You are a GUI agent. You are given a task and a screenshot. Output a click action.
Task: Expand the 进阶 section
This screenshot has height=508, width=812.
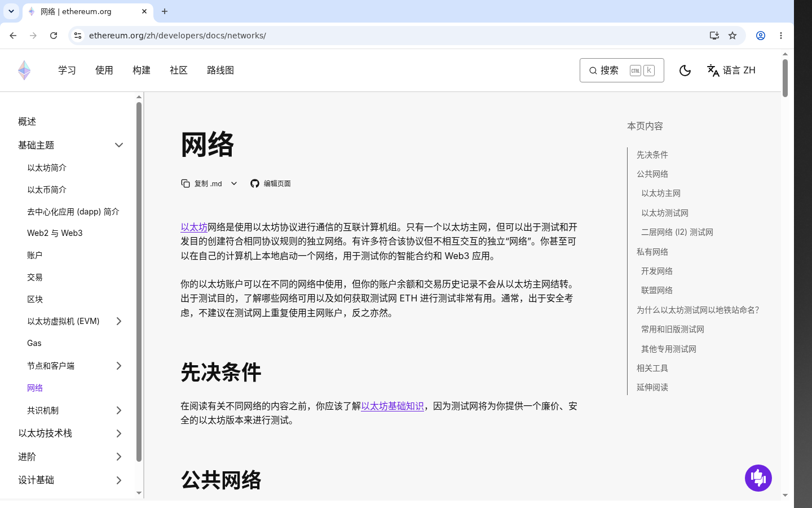coord(119,457)
